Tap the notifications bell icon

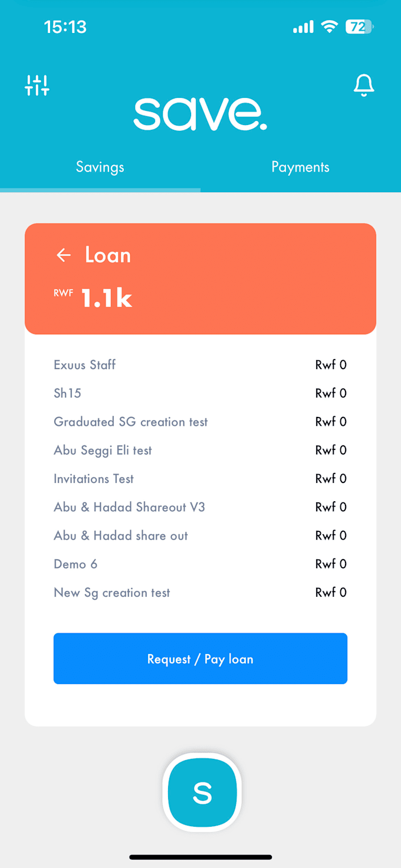pyautogui.click(x=364, y=86)
